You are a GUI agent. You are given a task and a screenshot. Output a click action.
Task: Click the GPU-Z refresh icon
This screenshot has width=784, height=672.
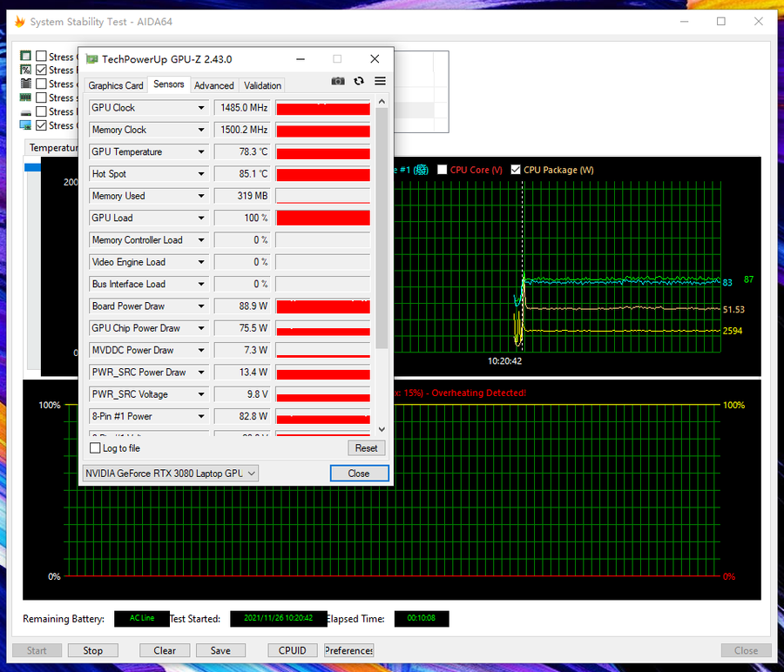tap(359, 81)
